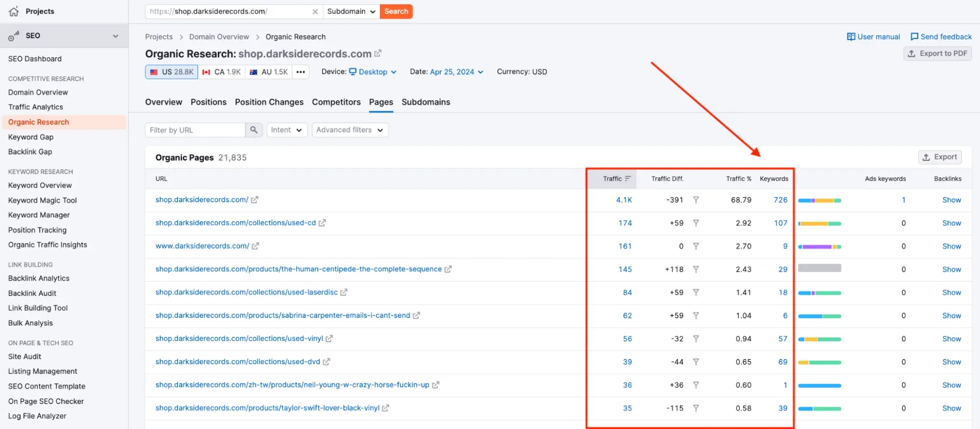Open Keyword Magic Tool in sidebar
Viewport: 980px width, 429px height.
click(43, 200)
